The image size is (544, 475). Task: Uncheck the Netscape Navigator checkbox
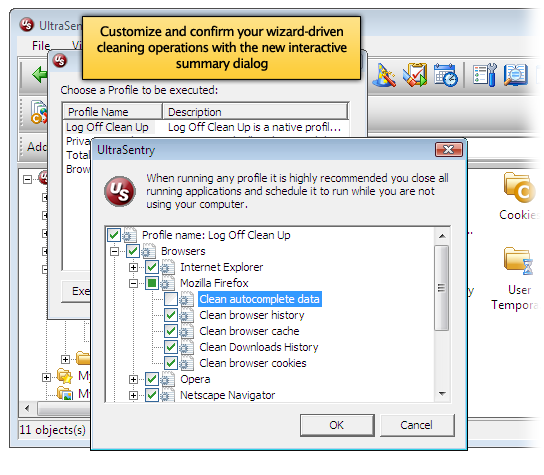(x=152, y=395)
